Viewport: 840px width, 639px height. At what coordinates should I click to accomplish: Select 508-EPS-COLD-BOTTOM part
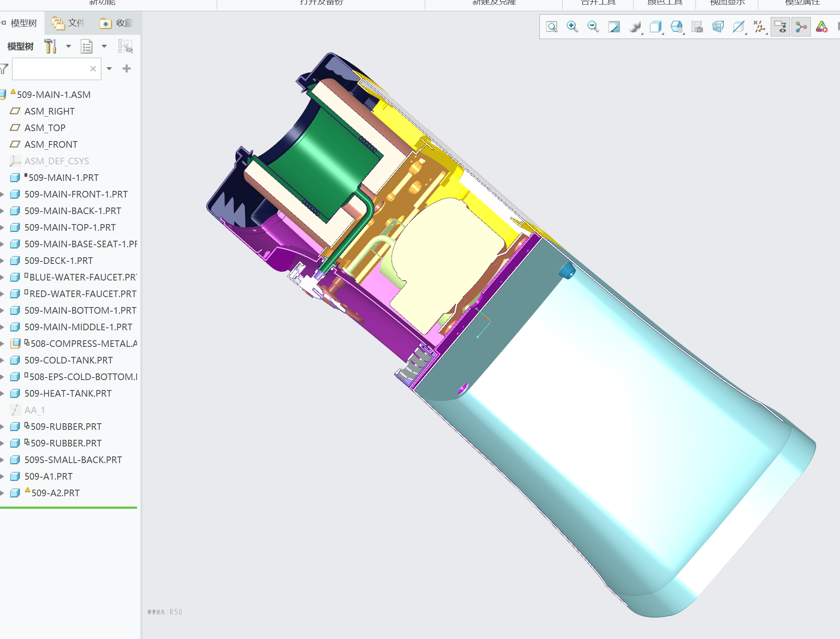coord(83,377)
